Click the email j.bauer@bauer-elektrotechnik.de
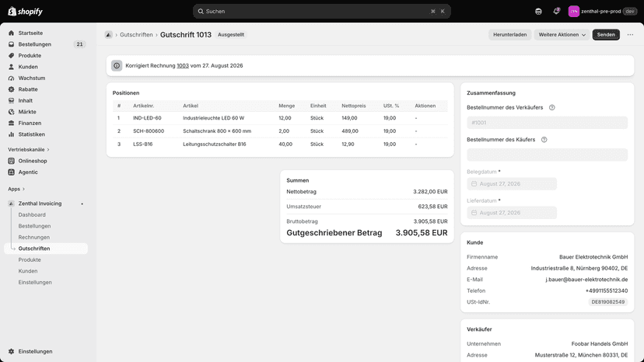644x362 pixels. pos(586,280)
